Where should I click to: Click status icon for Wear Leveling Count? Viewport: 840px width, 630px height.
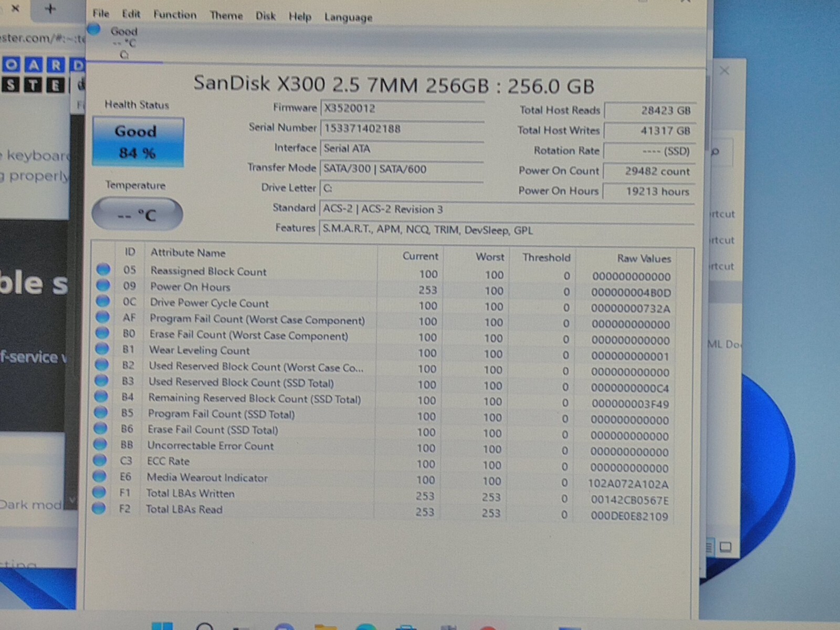102,349
